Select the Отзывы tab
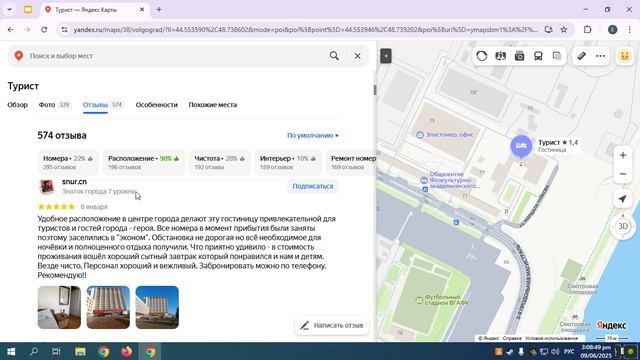This screenshot has width=640, height=360. click(102, 105)
